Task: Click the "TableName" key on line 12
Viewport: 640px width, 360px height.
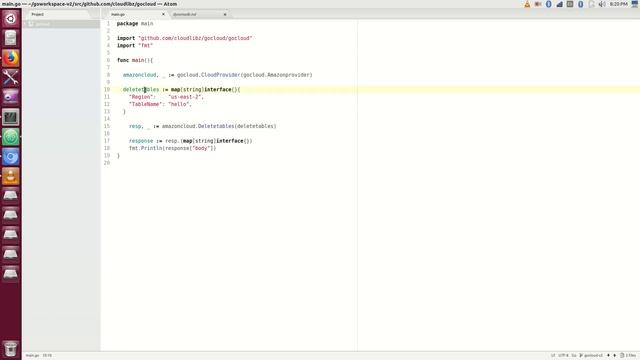Action: [x=146, y=104]
